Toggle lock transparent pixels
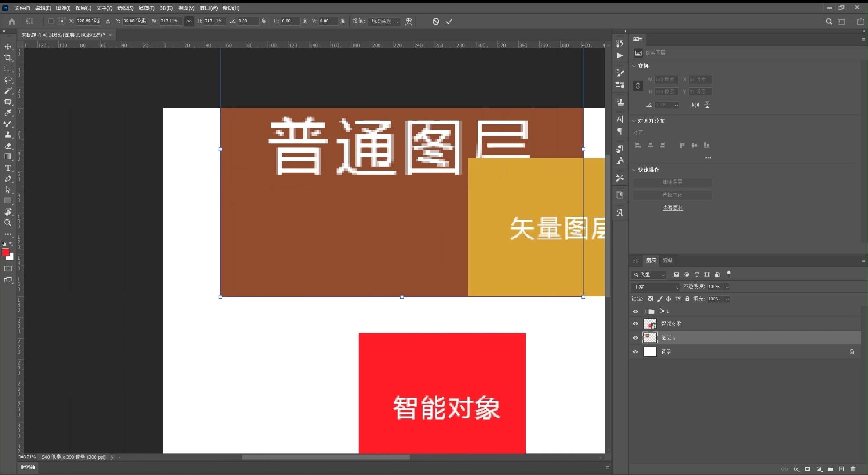This screenshot has width=868, height=475. tap(650, 299)
